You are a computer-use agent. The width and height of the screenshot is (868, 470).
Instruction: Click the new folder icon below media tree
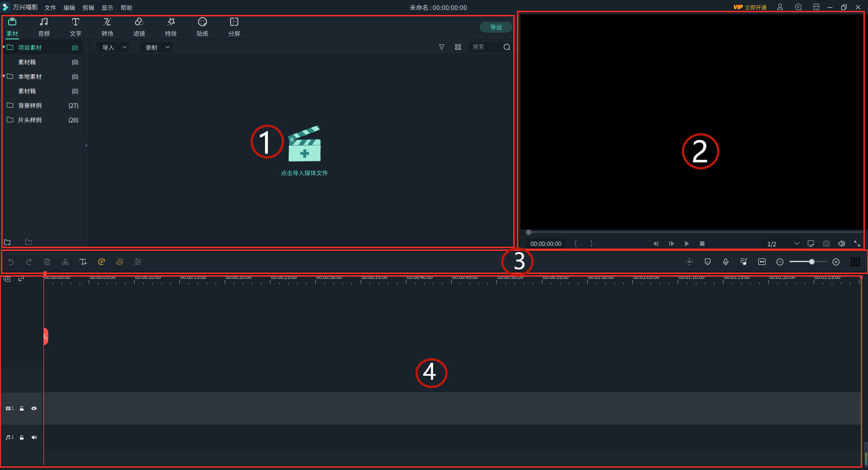coord(7,242)
